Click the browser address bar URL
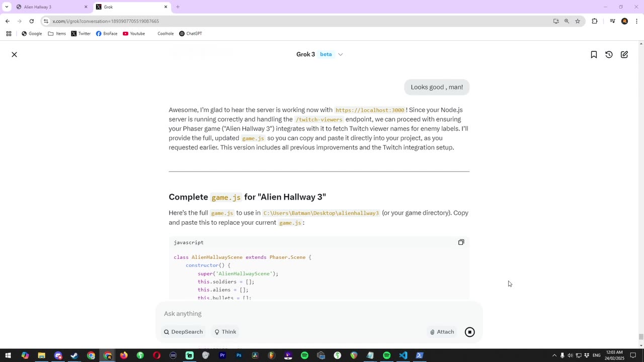This screenshot has width=644, height=362. (106, 21)
